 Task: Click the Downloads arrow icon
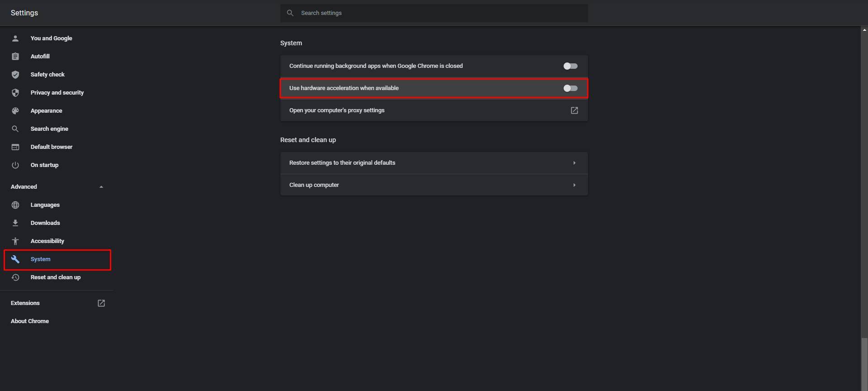tap(15, 223)
